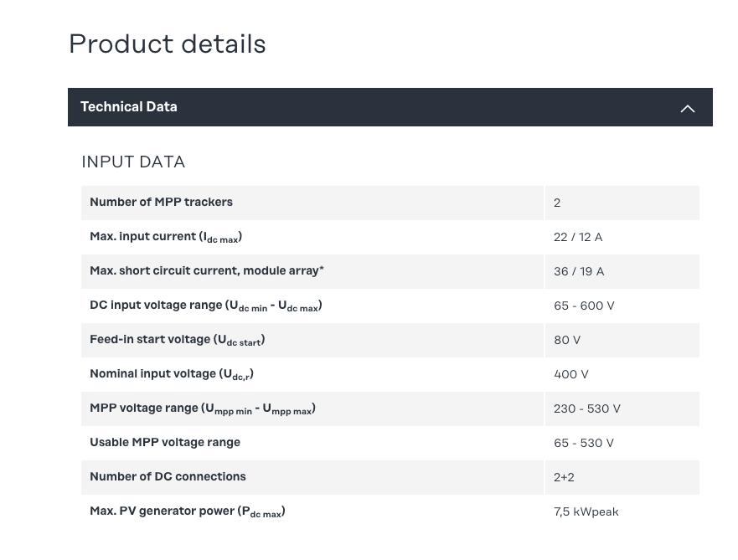Select the 400 V value cell
Viewport: 738px width, 560px height.
point(571,375)
